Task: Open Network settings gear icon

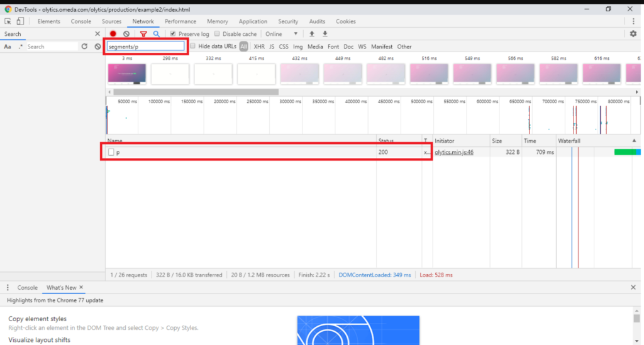Action: [x=633, y=34]
